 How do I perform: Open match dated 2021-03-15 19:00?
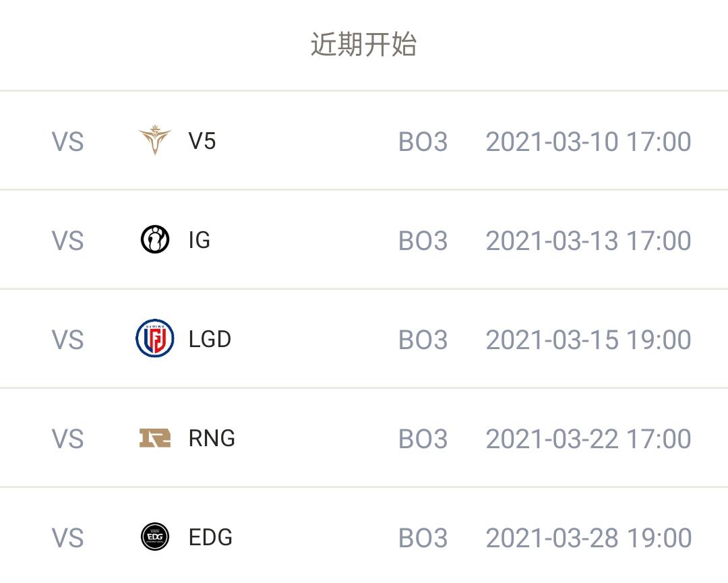click(x=588, y=340)
